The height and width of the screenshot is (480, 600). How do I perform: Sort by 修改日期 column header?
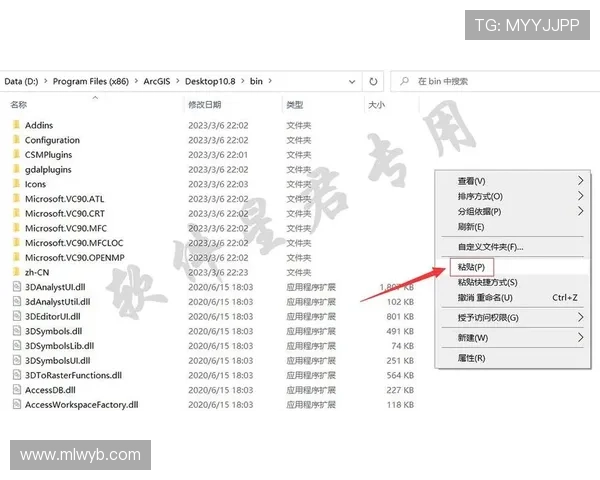208,104
